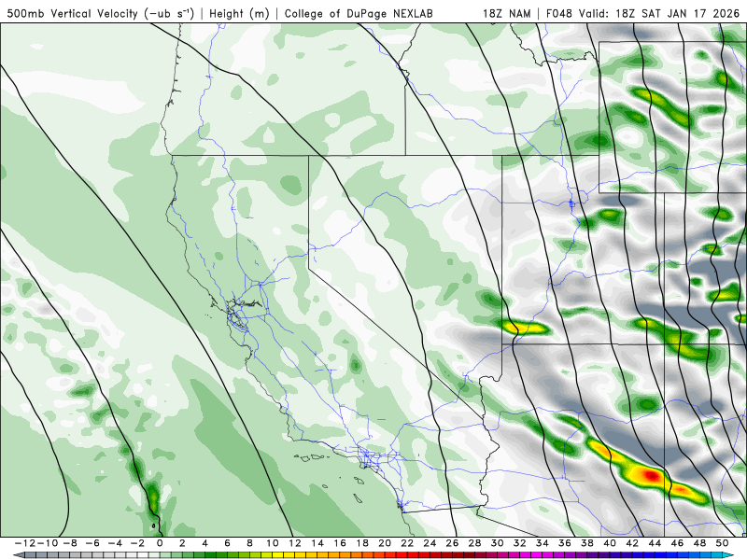Click the '500mb Vertical Velocity' title text

[x=73, y=13]
